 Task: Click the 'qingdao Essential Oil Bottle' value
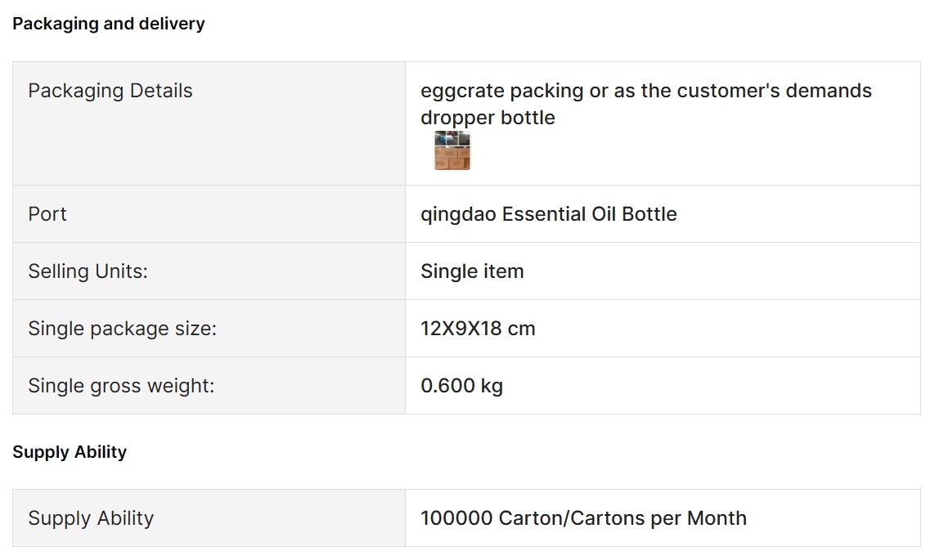pos(549,214)
